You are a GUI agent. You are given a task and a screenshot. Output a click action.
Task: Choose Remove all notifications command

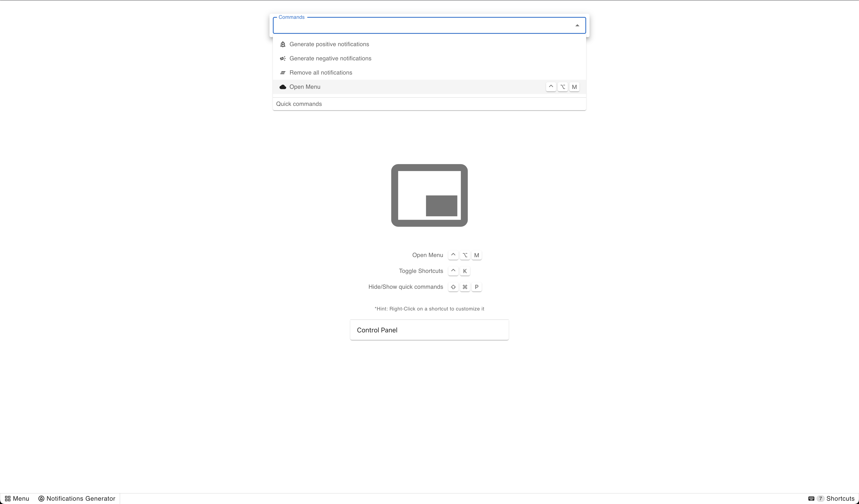[x=429, y=73]
